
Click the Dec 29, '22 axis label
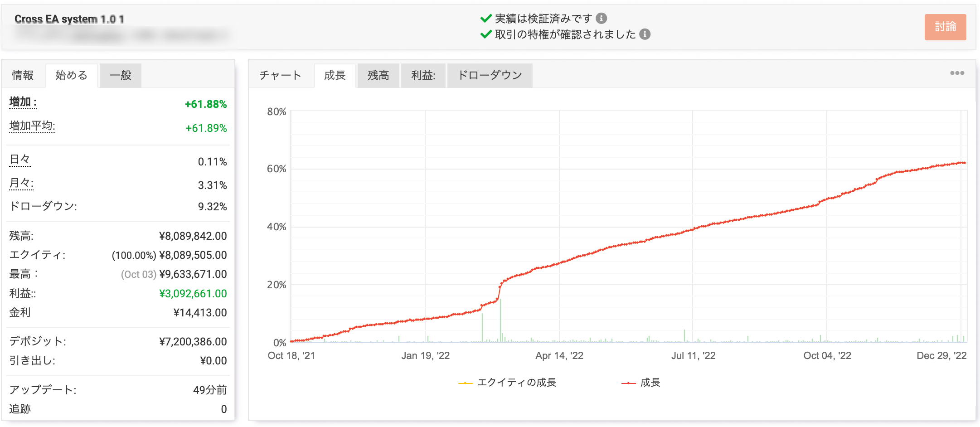[942, 356]
